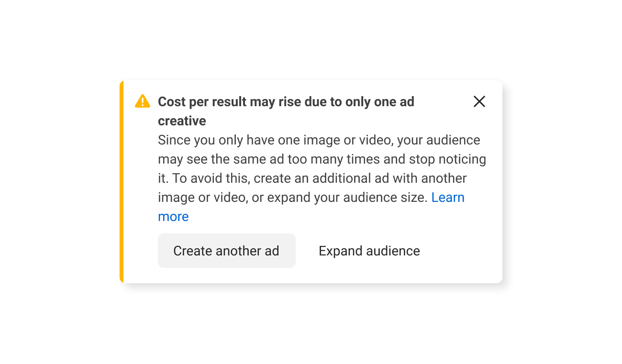Click the word 'Learn' in the blue link

(448, 198)
